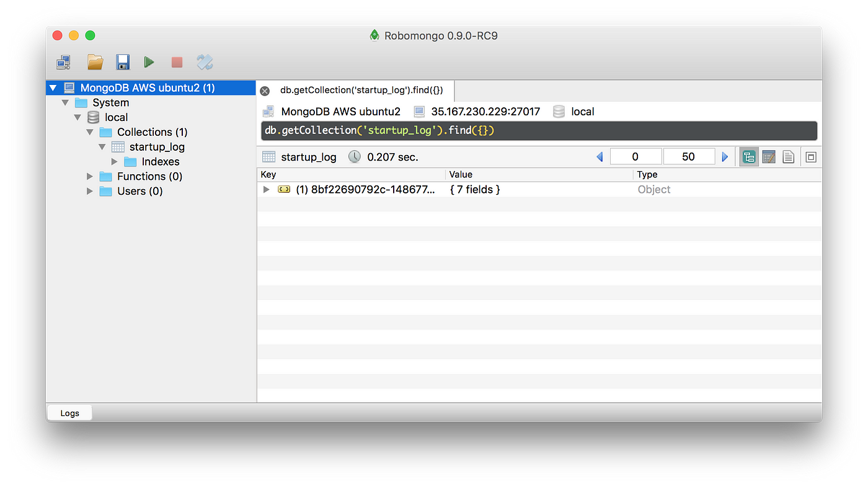The image size is (868, 488).
Task: Expand the Indexes folder
Action: [114, 162]
